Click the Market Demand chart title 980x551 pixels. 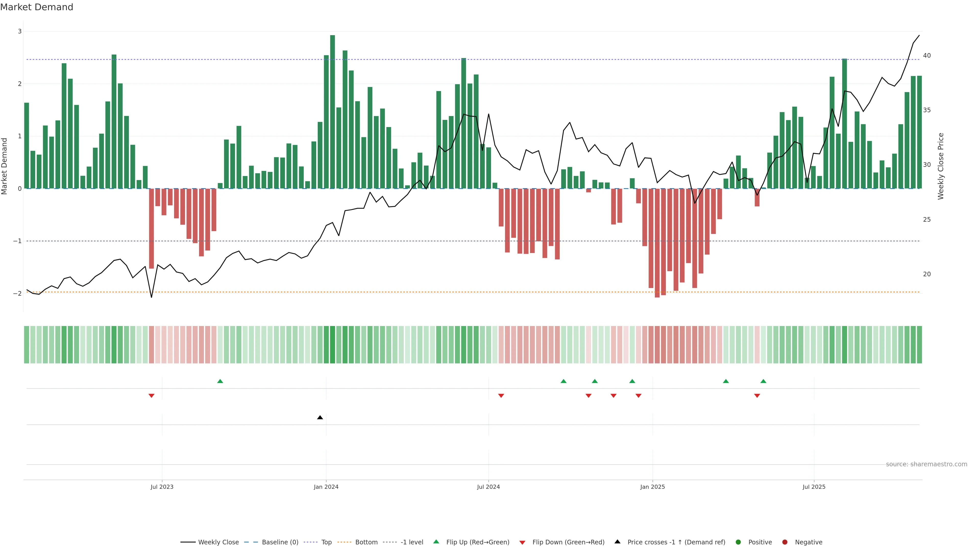tap(36, 7)
